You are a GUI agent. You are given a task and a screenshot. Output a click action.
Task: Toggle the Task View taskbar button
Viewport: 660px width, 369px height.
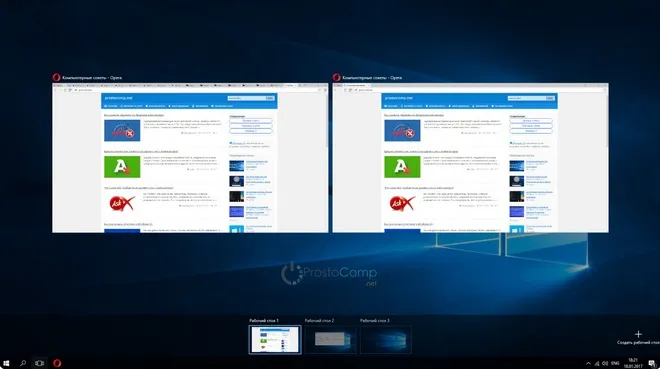[40, 363]
